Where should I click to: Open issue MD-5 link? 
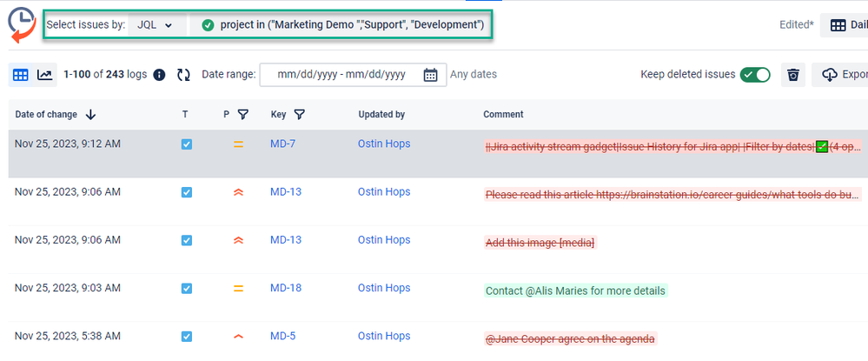[283, 336]
